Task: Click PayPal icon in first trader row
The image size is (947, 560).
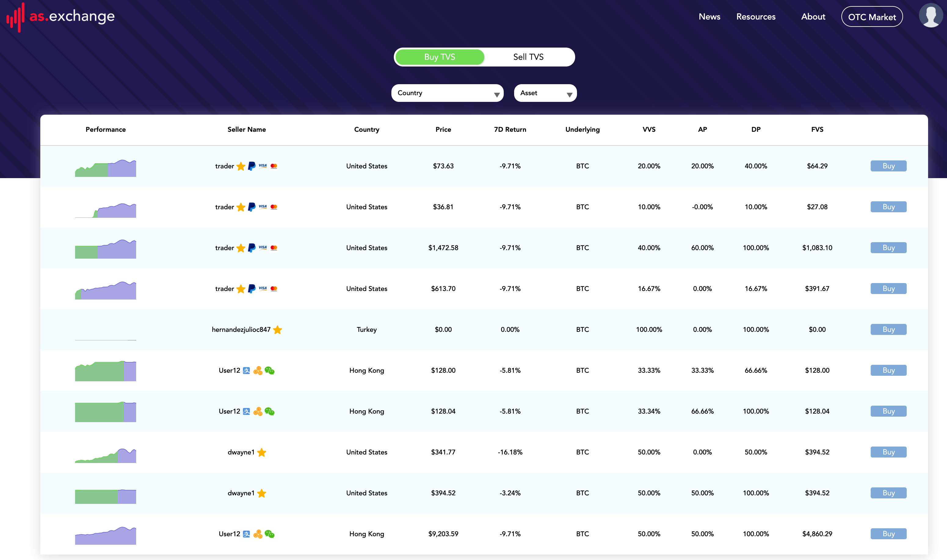Action: (252, 166)
